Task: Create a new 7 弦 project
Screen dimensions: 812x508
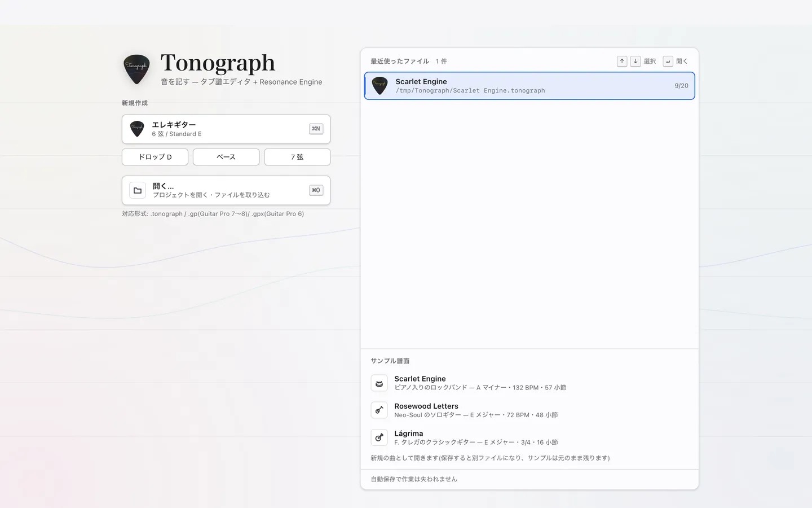Action: click(x=297, y=157)
